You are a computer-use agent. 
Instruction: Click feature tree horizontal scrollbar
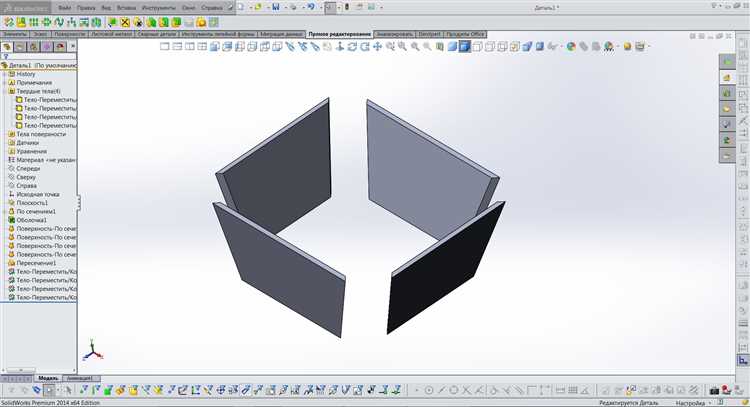coord(20,370)
